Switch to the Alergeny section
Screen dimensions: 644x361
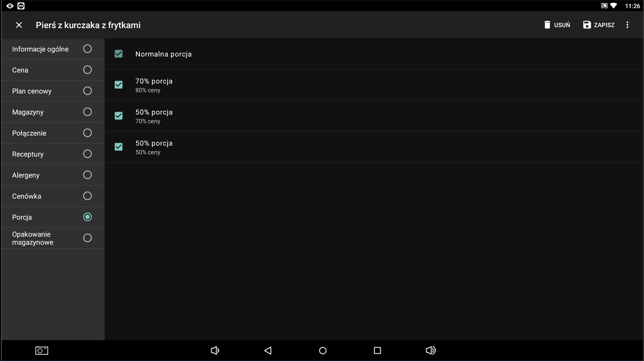(x=53, y=175)
